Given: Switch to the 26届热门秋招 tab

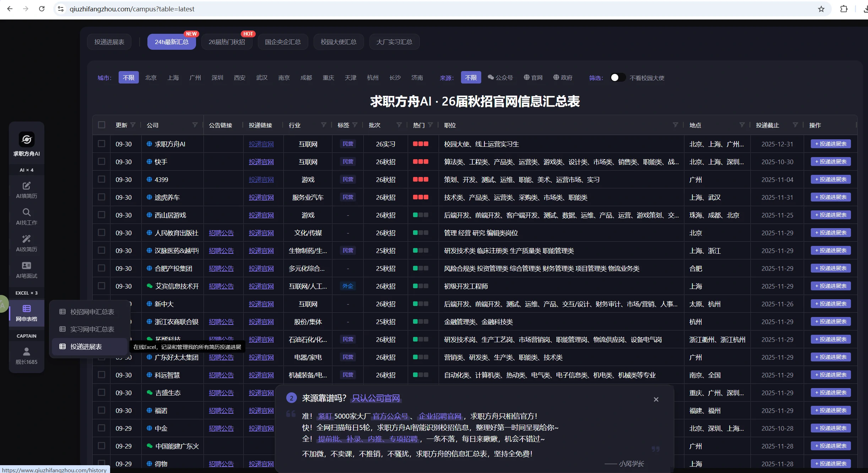Looking at the screenshot, I should tap(227, 42).
